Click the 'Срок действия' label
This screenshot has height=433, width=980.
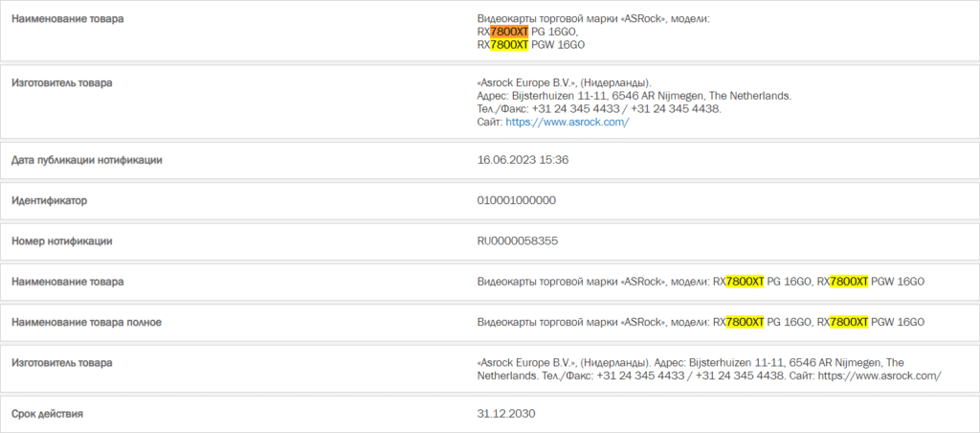point(47,414)
